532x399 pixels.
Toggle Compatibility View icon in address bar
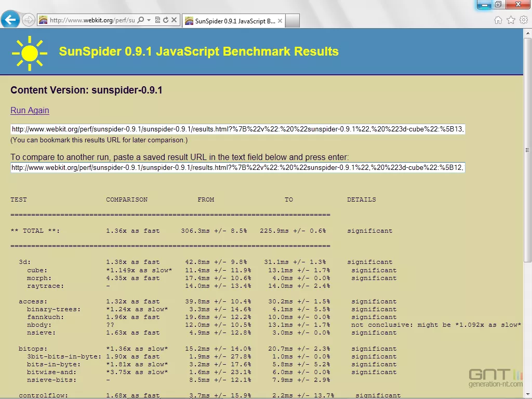pos(157,20)
